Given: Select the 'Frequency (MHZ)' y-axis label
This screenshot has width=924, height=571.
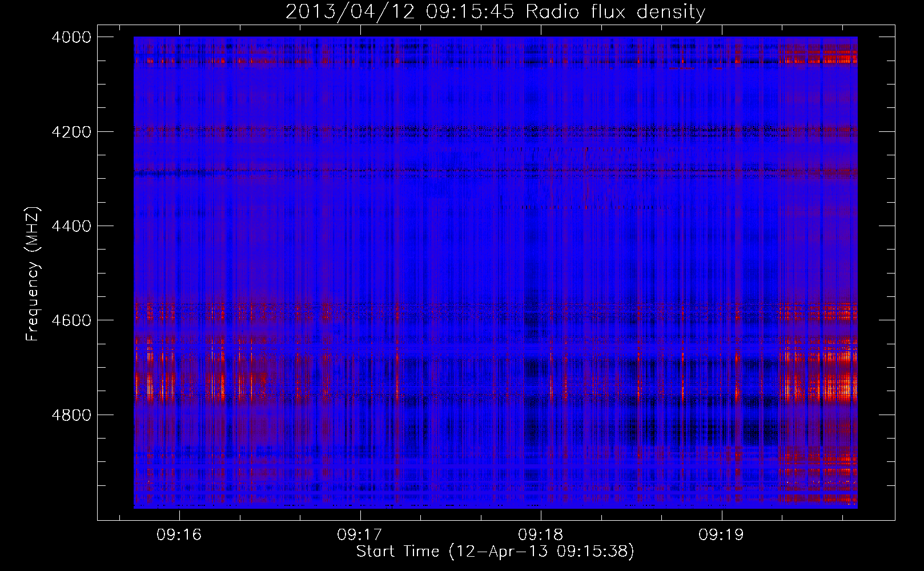Looking at the screenshot, I should (x=33, y=274).
